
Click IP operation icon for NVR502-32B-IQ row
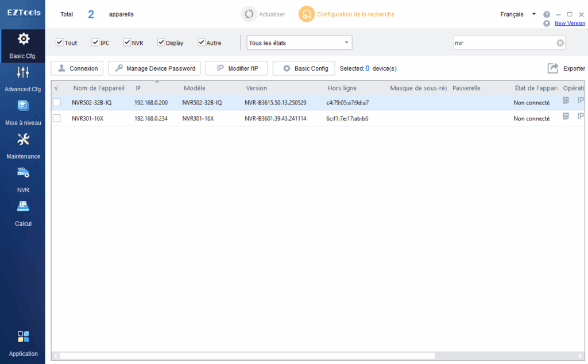[x=581, y=100]
